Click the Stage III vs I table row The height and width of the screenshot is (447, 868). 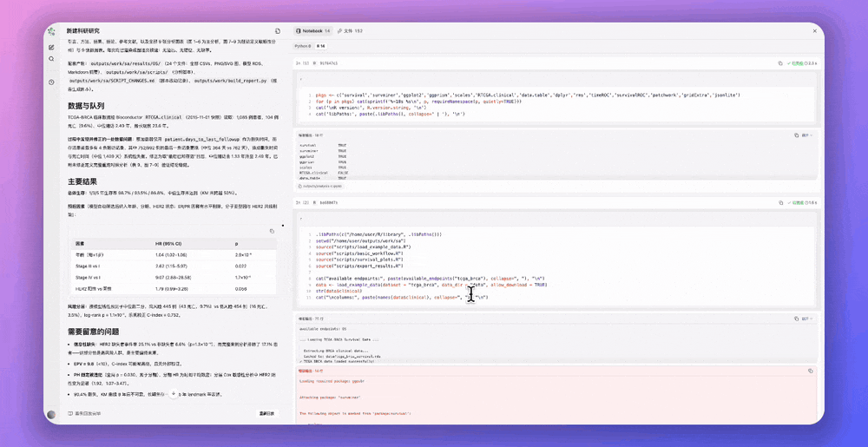tap(175, 266)
